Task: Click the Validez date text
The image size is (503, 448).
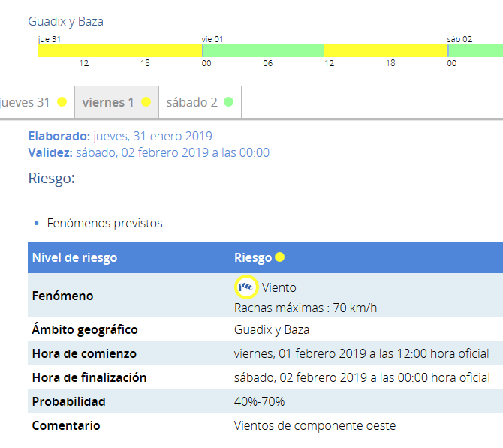Action: point(172,152)
